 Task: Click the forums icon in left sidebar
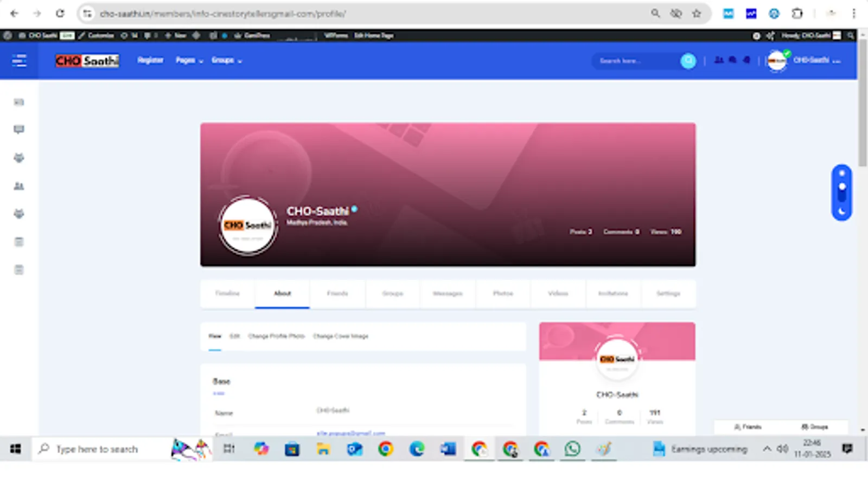[x=19, y=242]
